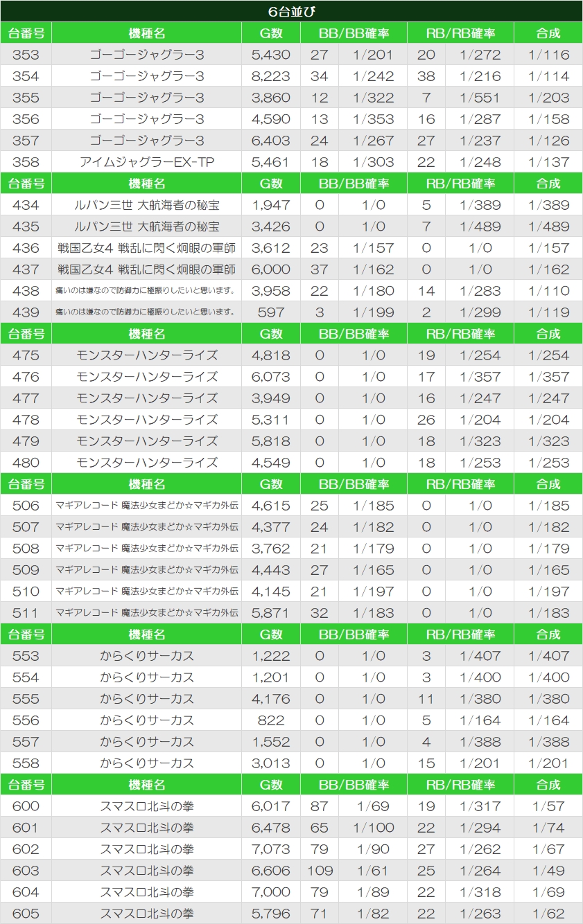Select machine number 506
The height and width of the screenshot is (924, 583).
coord(26,506)
